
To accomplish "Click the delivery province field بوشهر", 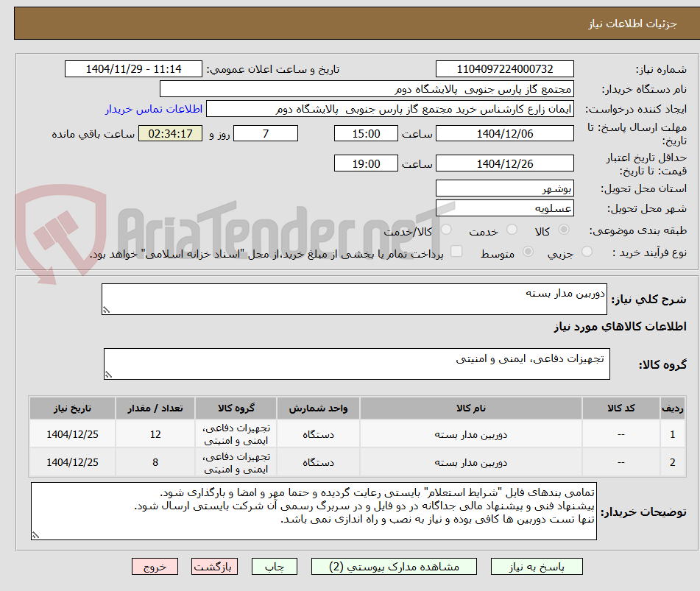I will (504, 188).
